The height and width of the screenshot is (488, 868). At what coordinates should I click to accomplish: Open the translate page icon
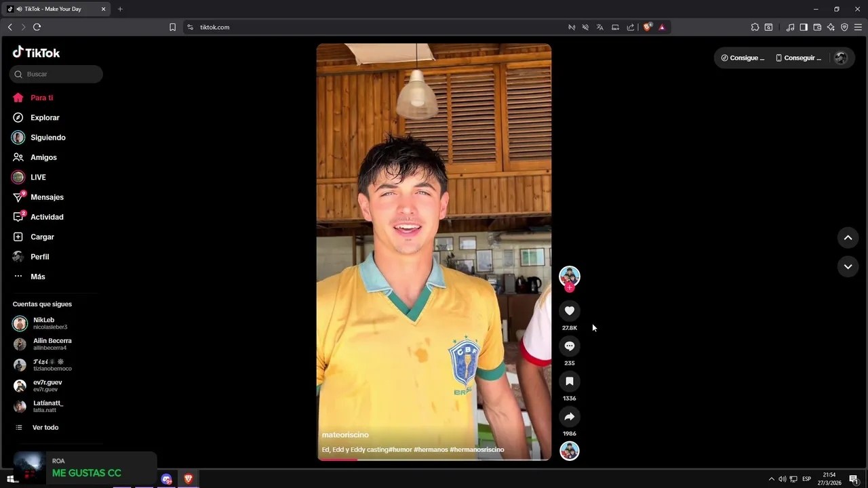(599, 27)
